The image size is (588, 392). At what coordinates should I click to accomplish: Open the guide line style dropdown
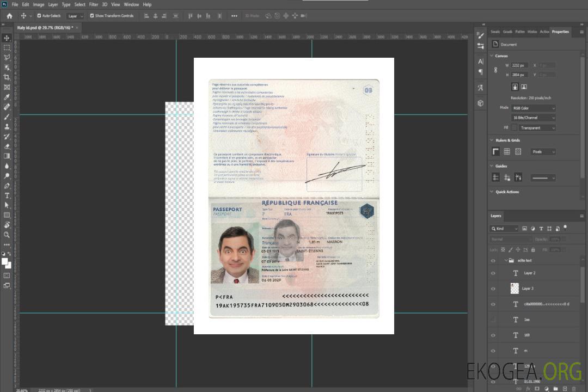point(543,178)
